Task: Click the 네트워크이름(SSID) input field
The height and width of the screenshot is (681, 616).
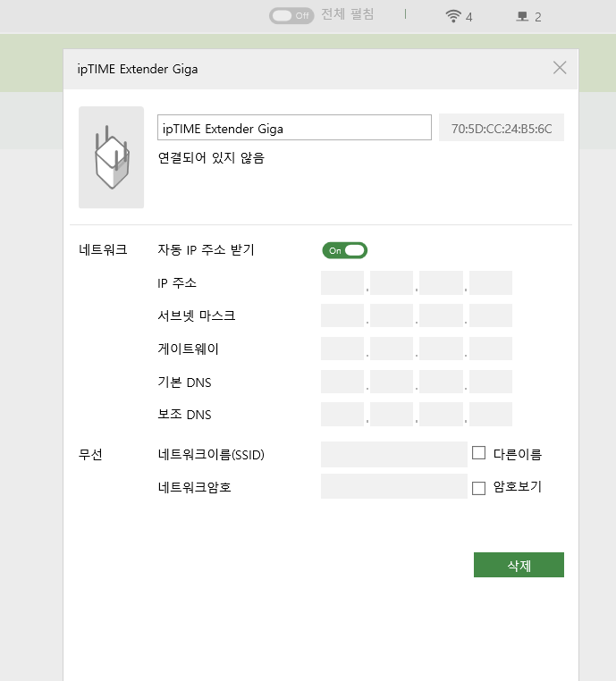Action: 394,454
